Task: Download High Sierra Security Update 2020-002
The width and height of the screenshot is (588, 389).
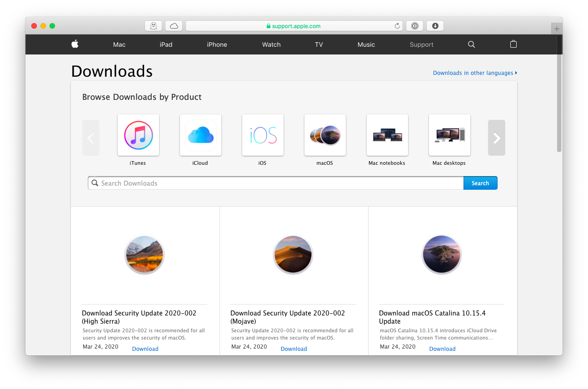Action: [x=145, y=349]
